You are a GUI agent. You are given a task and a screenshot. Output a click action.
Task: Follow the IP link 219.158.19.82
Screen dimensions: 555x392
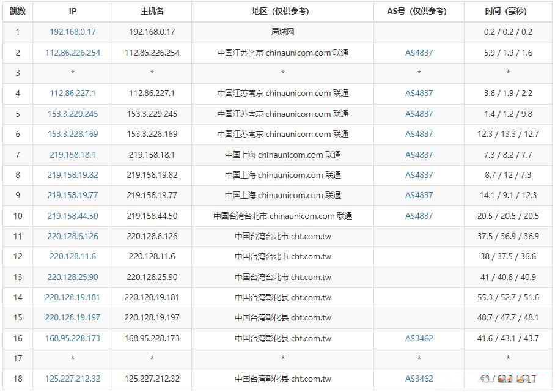(73, 175)
